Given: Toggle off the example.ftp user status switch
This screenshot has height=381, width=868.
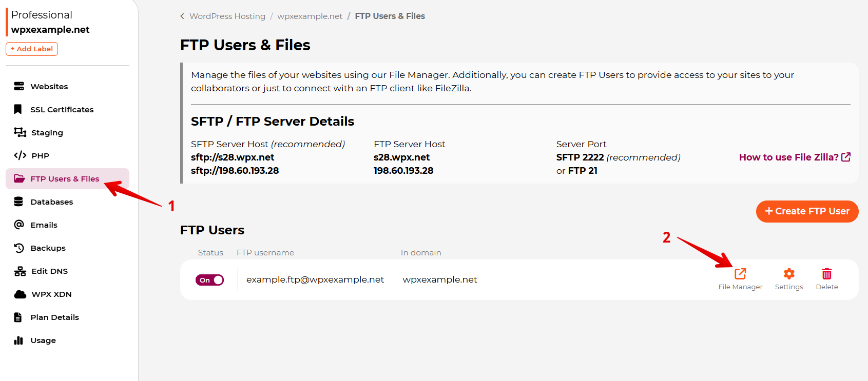Looking at the screenshot, I should [x=209, y=280].
